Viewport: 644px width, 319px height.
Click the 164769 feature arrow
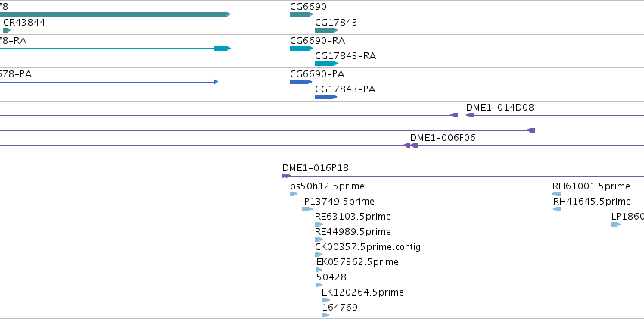(325, 315)
